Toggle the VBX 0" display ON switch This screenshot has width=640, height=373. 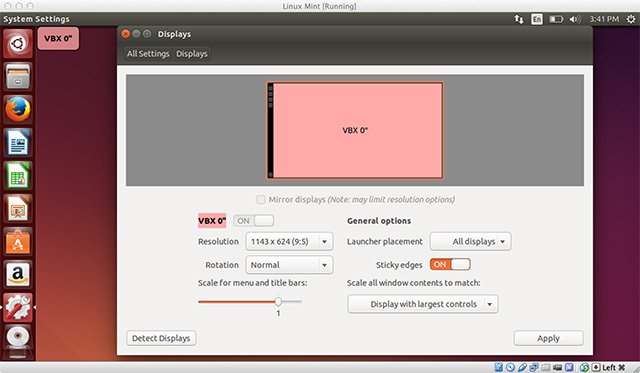(x=253, y=221)
